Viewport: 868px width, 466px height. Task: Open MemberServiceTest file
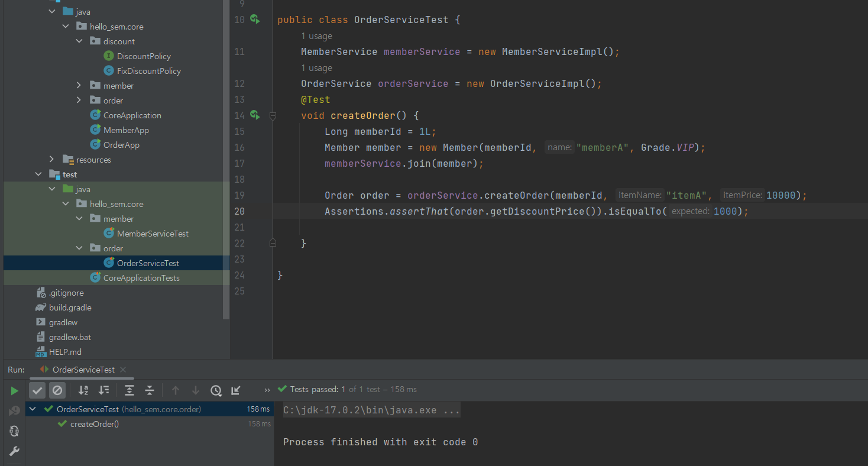click(153, 234)
